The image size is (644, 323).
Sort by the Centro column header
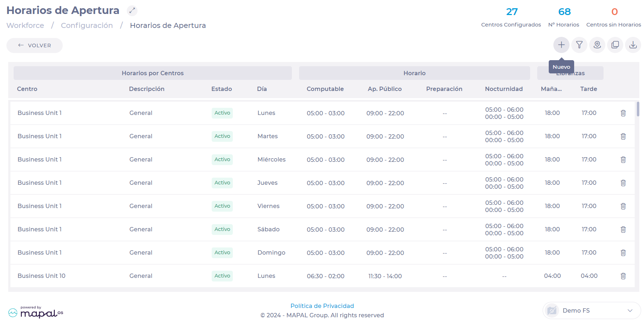27,89
